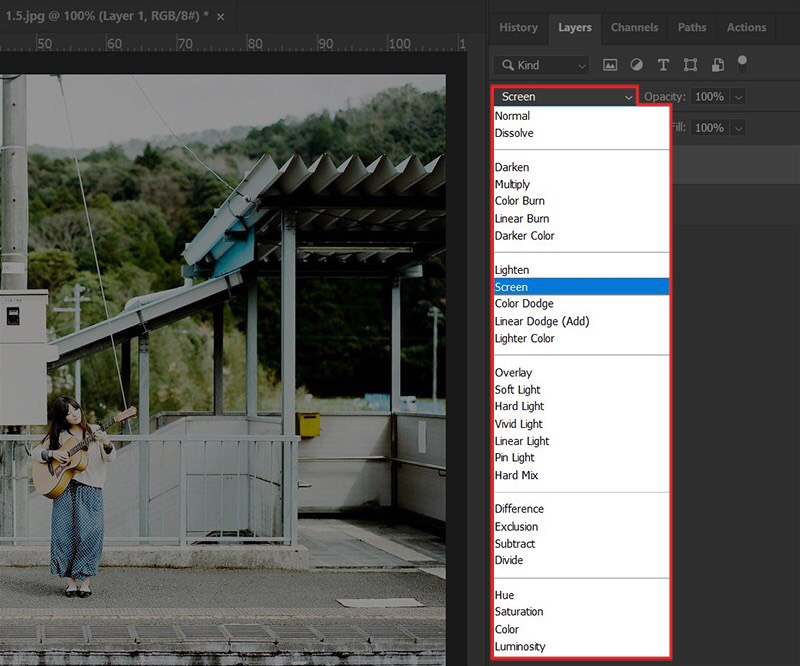The height and width of the screenshot is (666, 800).
Task: Choose Linear Dodge (Add) blend mode
Action: (582, 321)
